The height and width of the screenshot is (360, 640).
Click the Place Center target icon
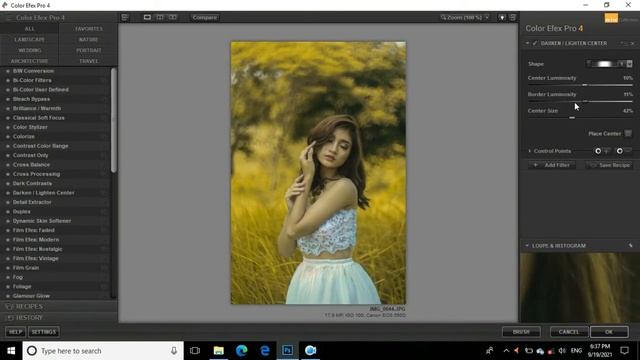[x=628, y=133]
